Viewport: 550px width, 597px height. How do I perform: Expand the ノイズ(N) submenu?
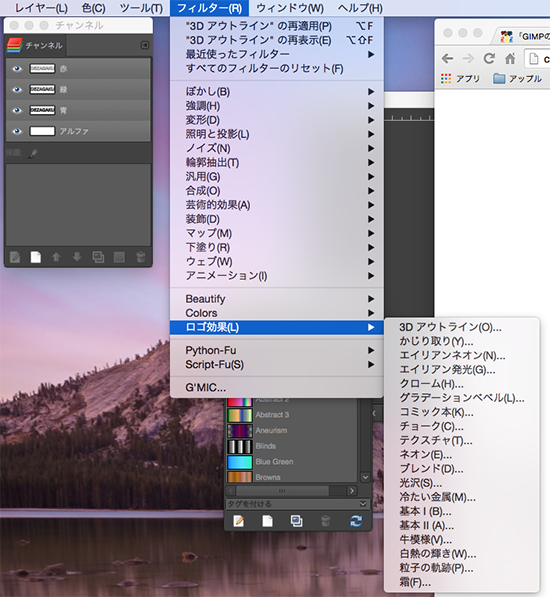(x=277, y=148)
